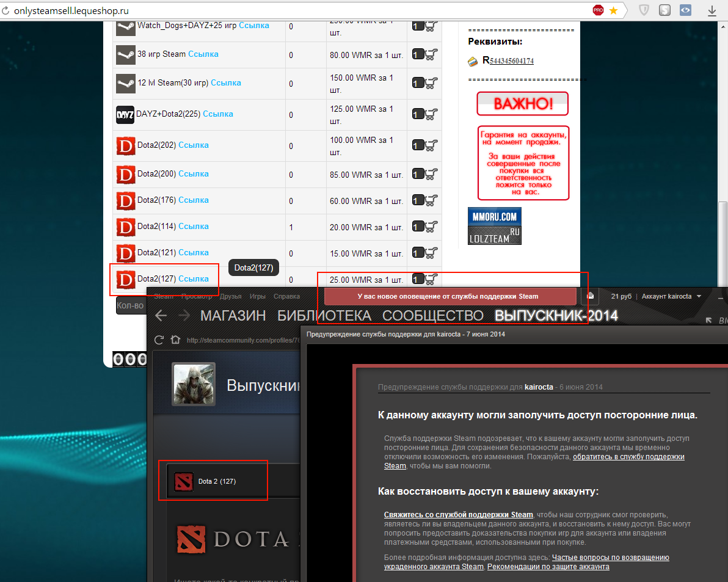
Task: Open Рекомендации по защите аккаунта link
Action: 548,567
